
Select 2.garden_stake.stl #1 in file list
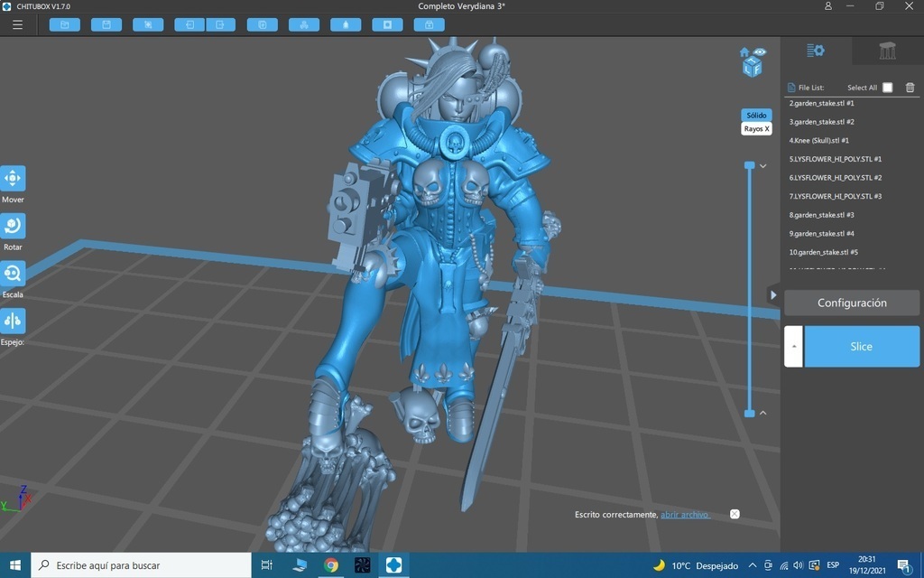click(x=821, y=103)
